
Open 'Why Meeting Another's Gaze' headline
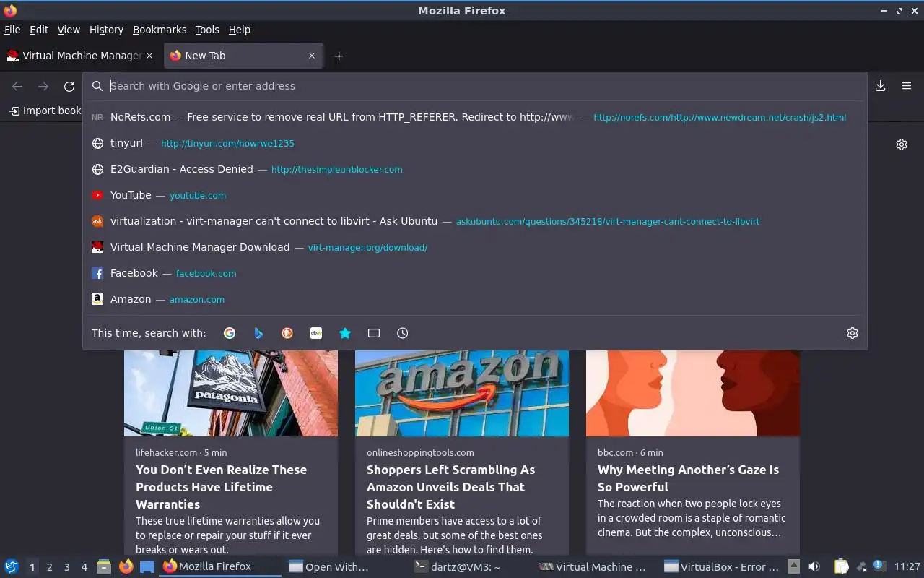point(688,478)
